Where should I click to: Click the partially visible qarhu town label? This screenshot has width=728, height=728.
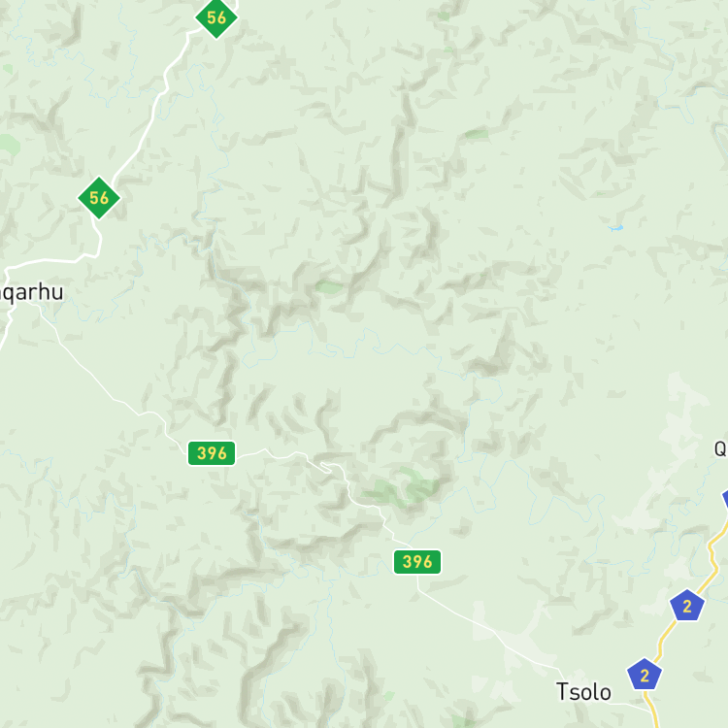[31, 293]
